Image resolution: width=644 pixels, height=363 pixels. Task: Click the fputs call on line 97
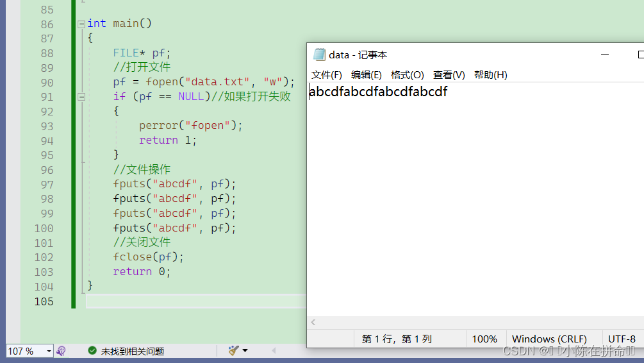(x=174, y=184)
